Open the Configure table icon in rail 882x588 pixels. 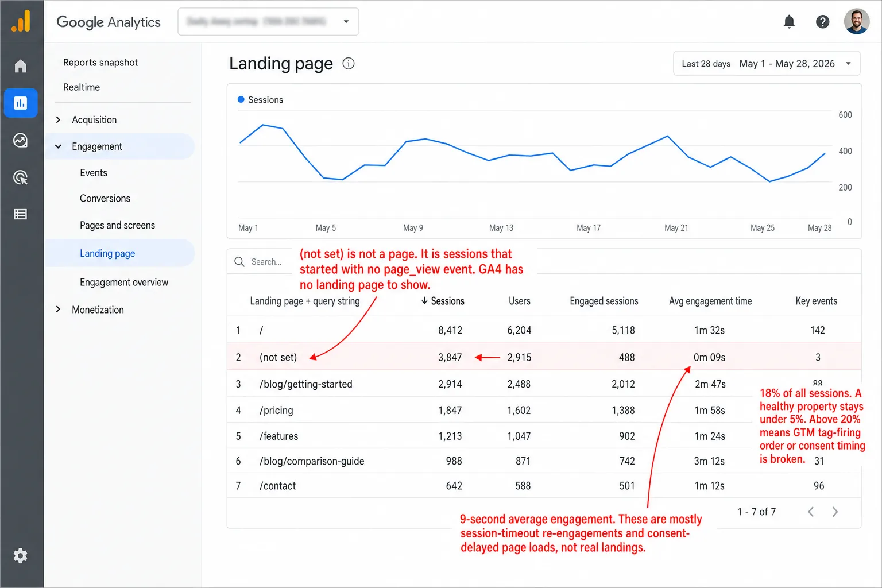(x=21, y=214)
